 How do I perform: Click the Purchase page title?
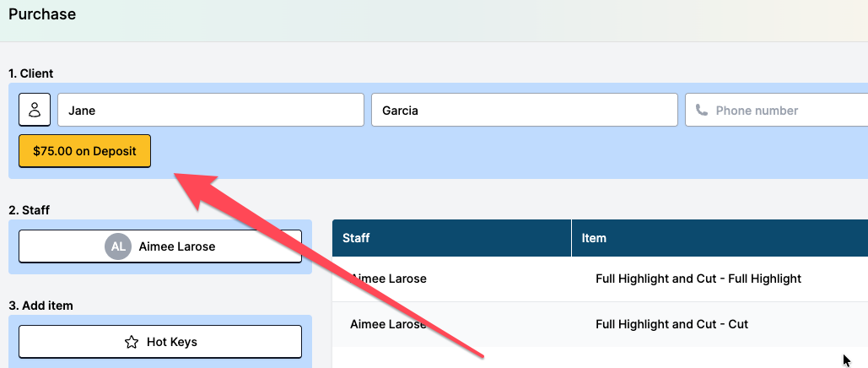41,14
